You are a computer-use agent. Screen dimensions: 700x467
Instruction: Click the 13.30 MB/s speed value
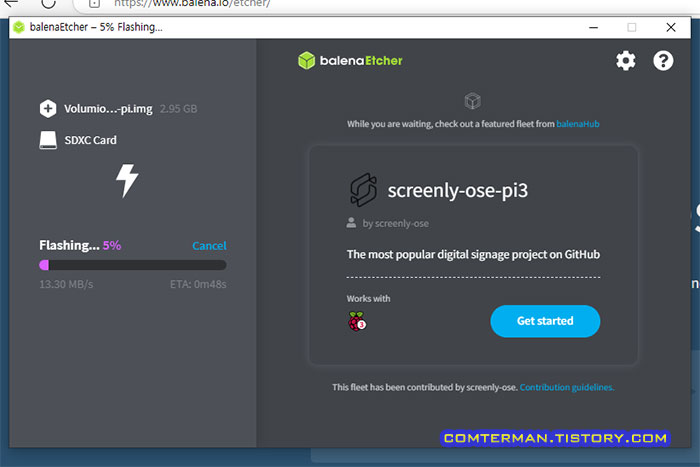click(x=66, y=284)
